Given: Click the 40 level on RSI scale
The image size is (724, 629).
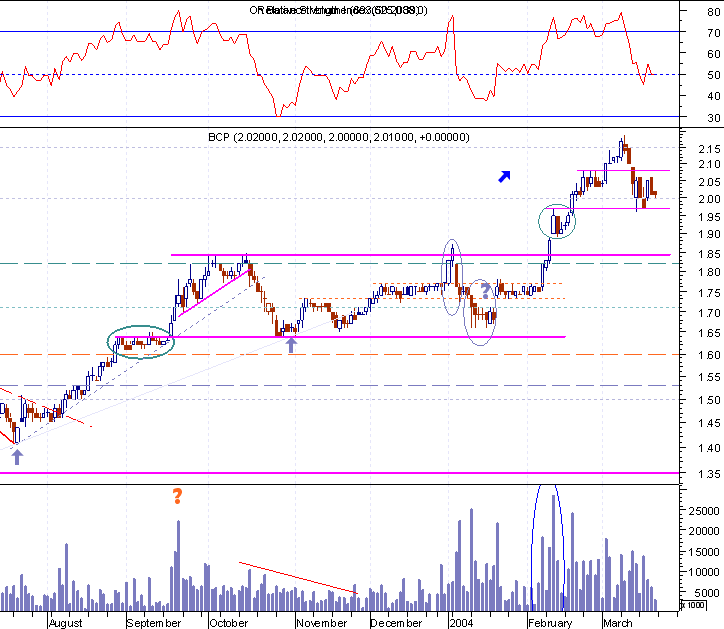Looking at the screenshot, I should (714, 96).
